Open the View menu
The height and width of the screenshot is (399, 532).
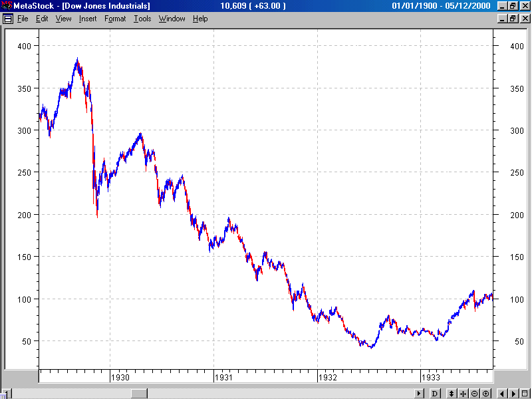63,19
